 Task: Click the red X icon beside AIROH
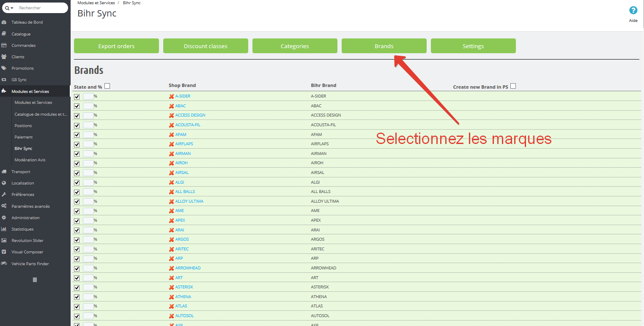[171, 163]
